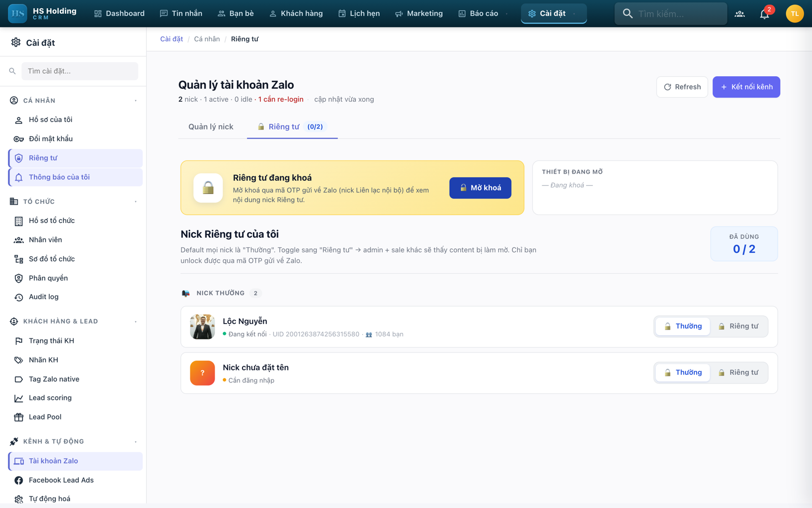Image resolution: width=812 pixels, height=508 pixels.
Task: Open the Báo cáo dropdown arrow
Action: [506, 14]
